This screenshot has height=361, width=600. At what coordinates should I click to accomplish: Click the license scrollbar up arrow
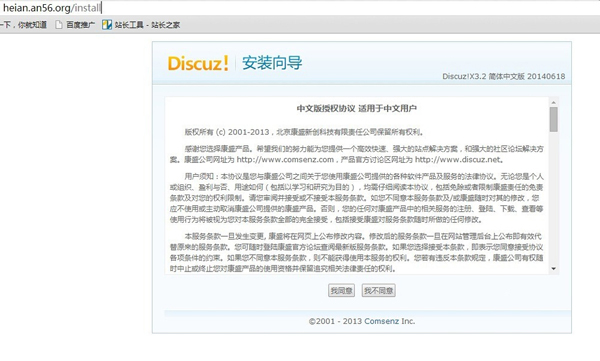[x=553, y=103]
